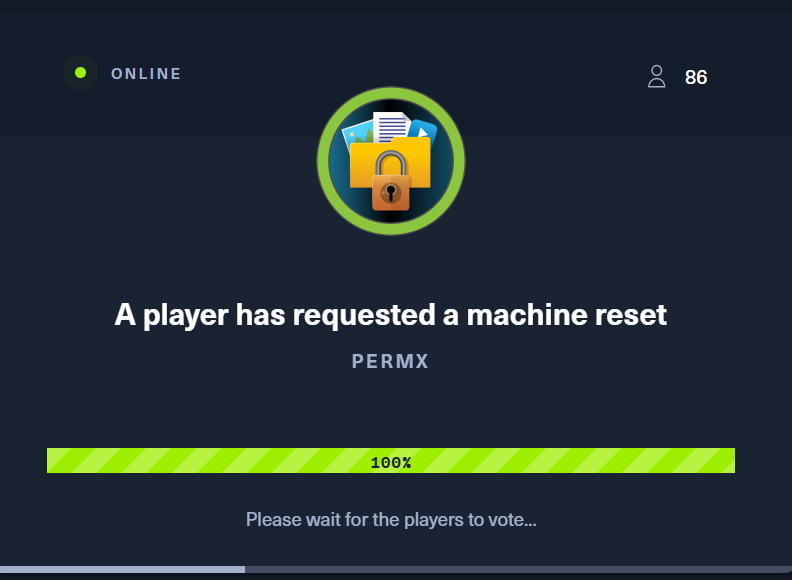Click the landscape picture icon in avatar
The width and height of the screenshot is (792, 580).
click(x=358, y=133)
